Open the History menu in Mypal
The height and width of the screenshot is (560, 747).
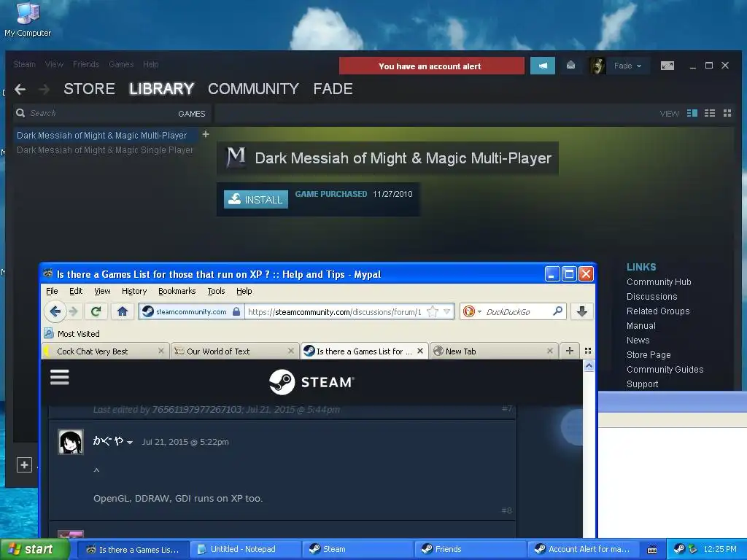point(134,291)
